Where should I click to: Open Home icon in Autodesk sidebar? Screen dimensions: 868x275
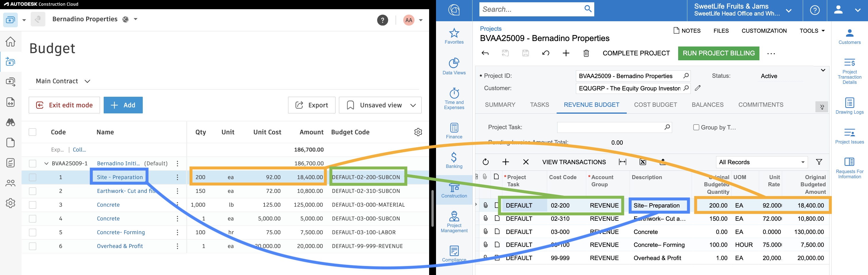pos(10,42)
